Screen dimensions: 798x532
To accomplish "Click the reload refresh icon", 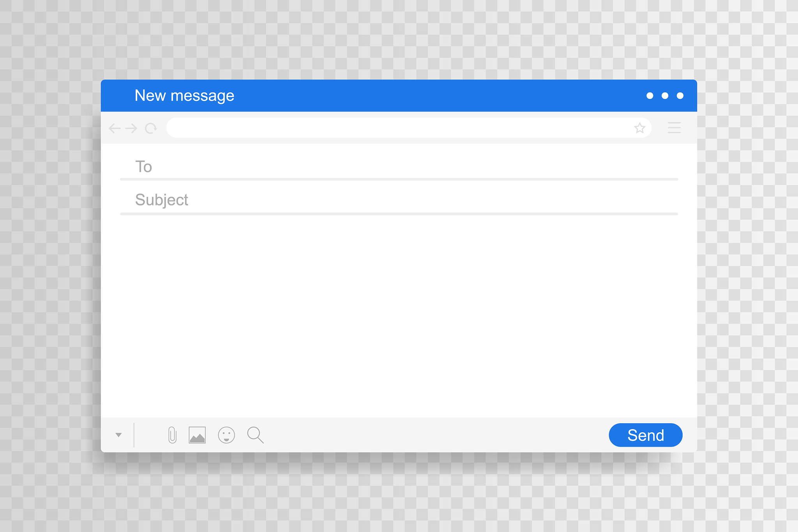I will click(x=151, y=128).
